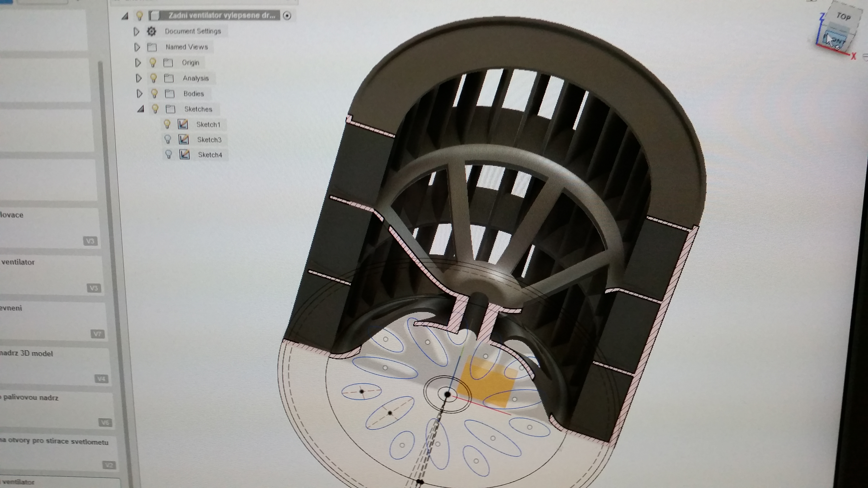Click the Sketch1 sketch icon
868x488 pixels.
(x=183, y=124)
